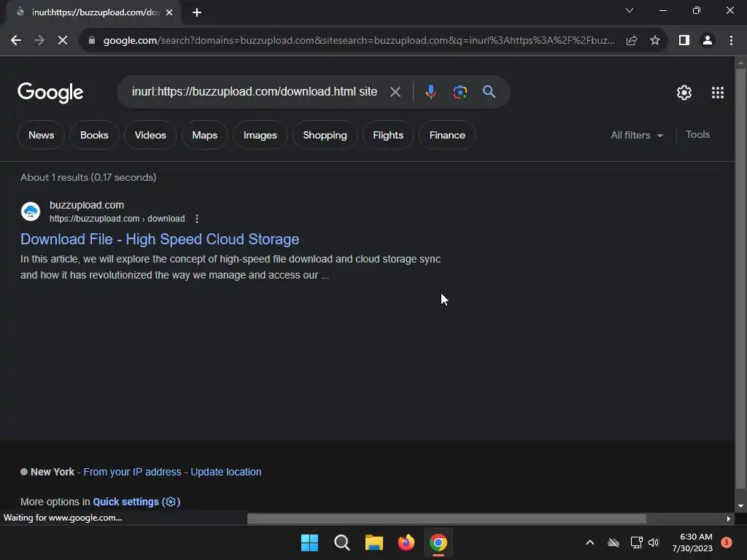Open the Chrome three-dot menu
The image size is (747, 560).
click(x=731, y=41)
